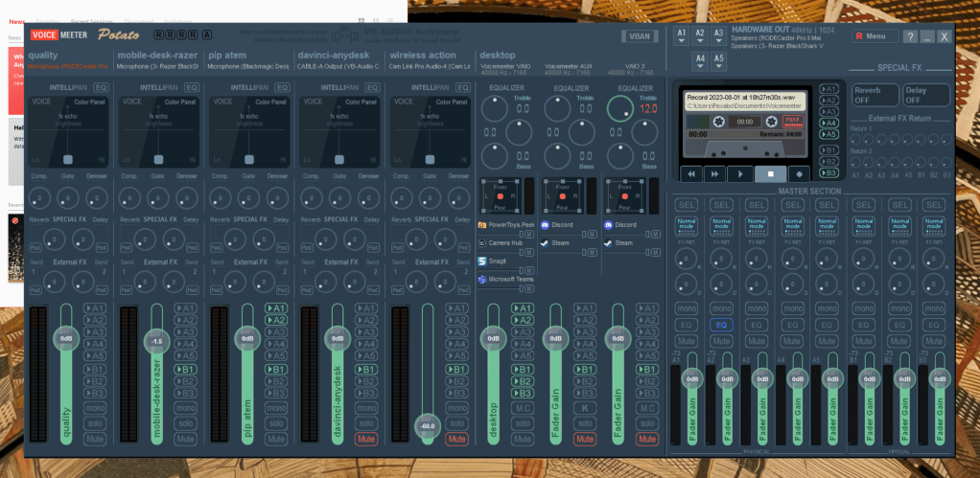Viewport: 980px width, 478px height.
Task: Toggle recorder bus B3 arrow button
Action: pos(828,172)
